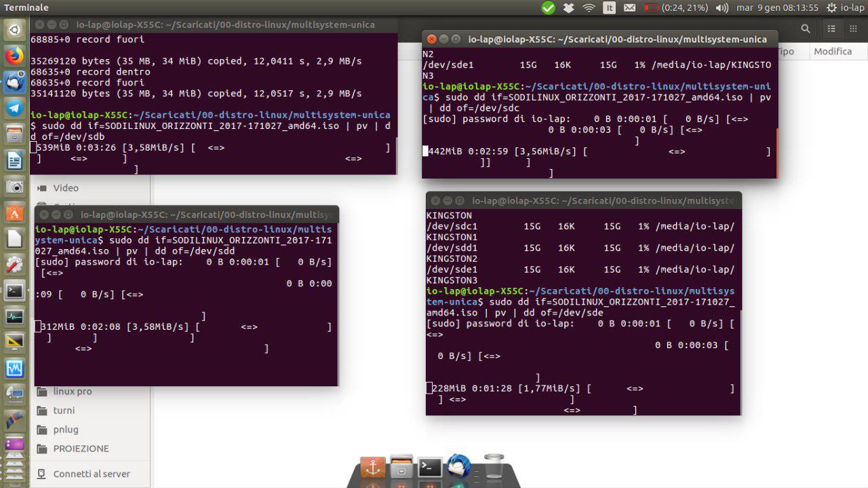Image resolution: width=868 pixels, height=488 pixels.
Task: Open the 'It' keyboard layout menu
Action: coord(609,7)
